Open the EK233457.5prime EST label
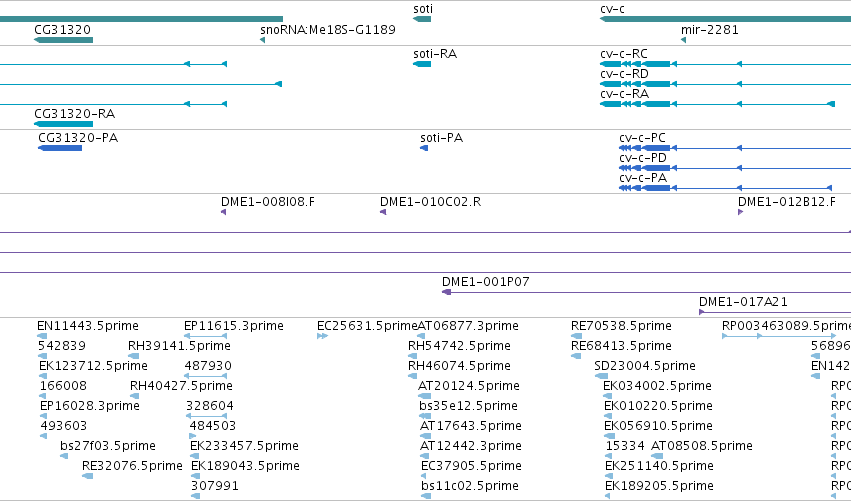 click(x=244, y=446)
